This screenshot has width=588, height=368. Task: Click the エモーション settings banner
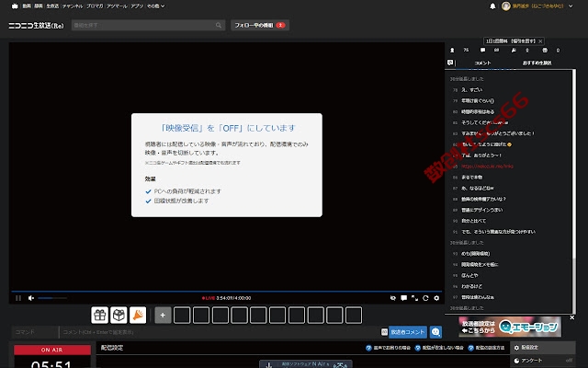click(x=510, y=327)
